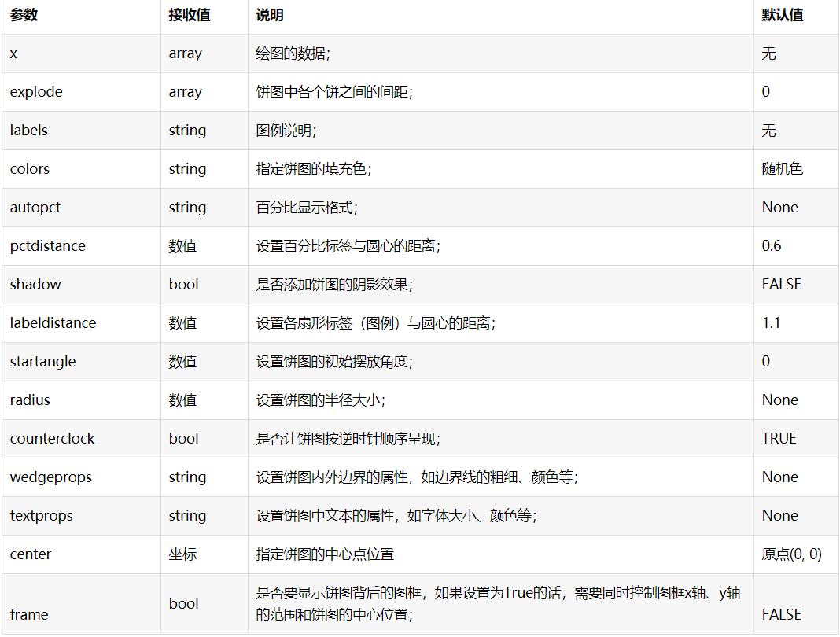Click the labeldistance default value 1.1
840x637 pixels.
(771, 322)
